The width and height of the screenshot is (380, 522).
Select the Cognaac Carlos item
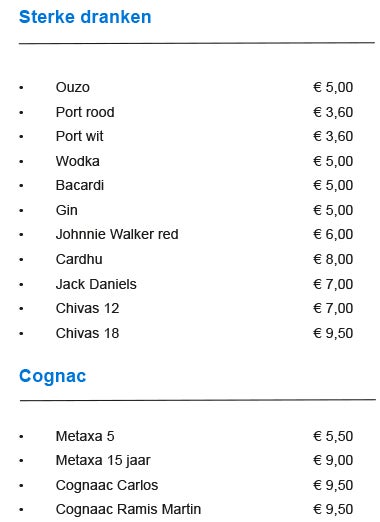(x=107, y=485)
